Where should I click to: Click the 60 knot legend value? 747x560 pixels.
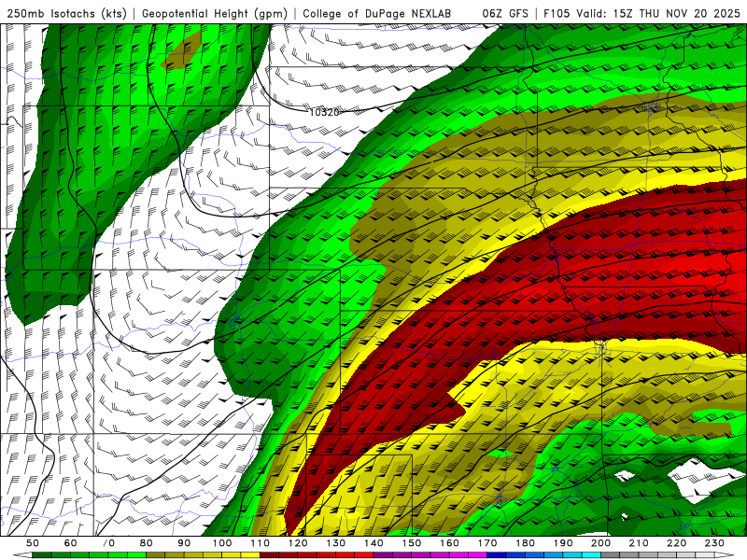[70, 543]
